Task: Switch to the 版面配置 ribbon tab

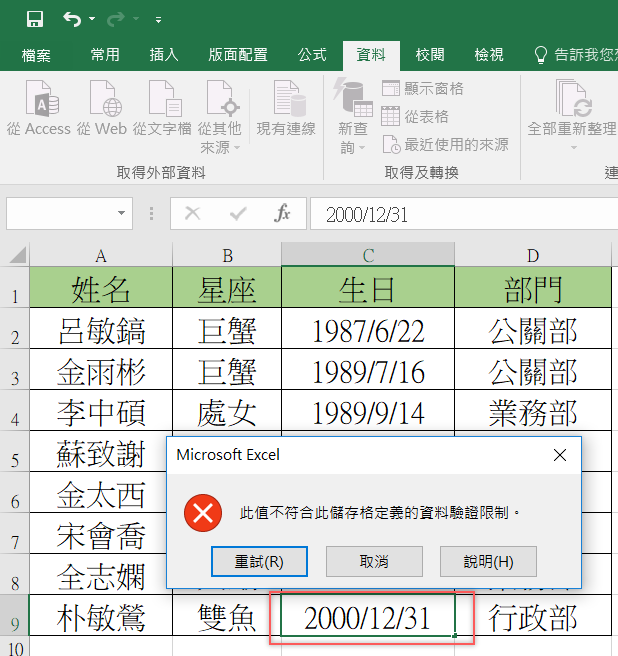Action: [238, 55]
